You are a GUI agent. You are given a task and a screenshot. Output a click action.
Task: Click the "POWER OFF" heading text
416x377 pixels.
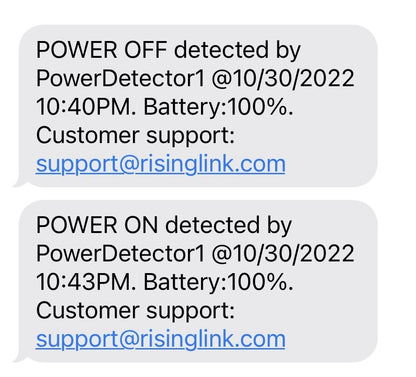[x=101, y=50]
